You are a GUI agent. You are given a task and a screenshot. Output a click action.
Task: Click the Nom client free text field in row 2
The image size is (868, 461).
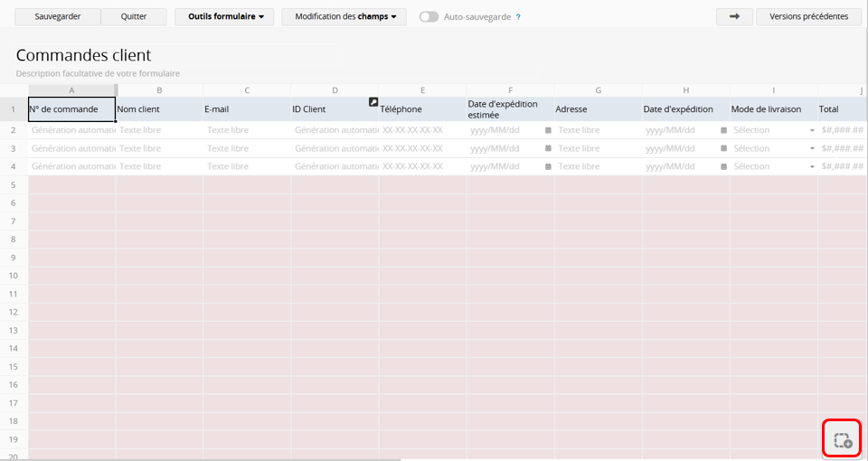[159, 130]
